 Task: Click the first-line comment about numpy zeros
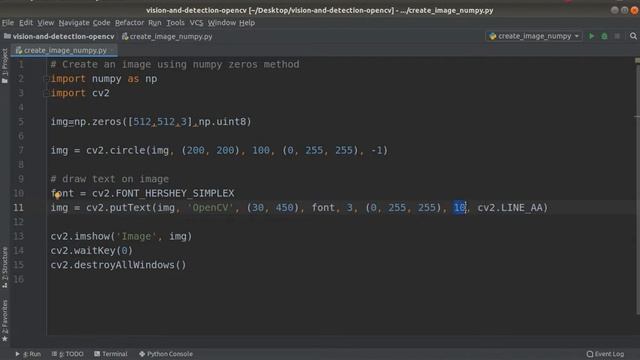pos(175,64)
